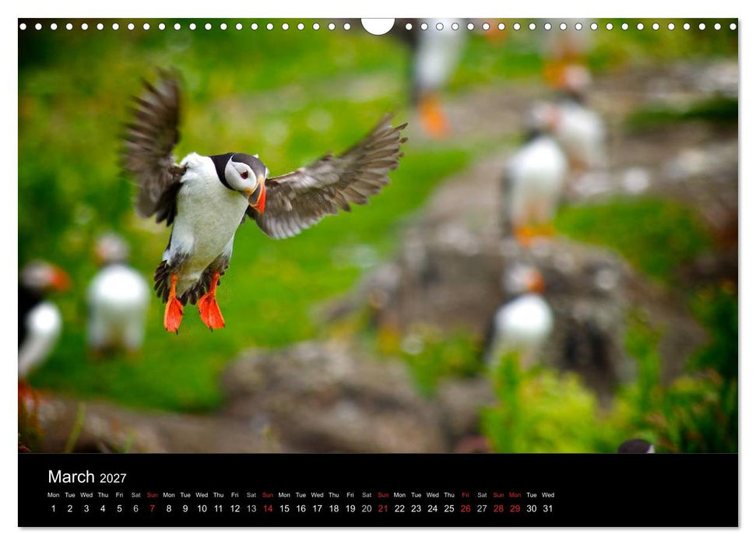The image size is (756, 545).
Task: Choose date 11 in the calendar
Action: point(219,508)
